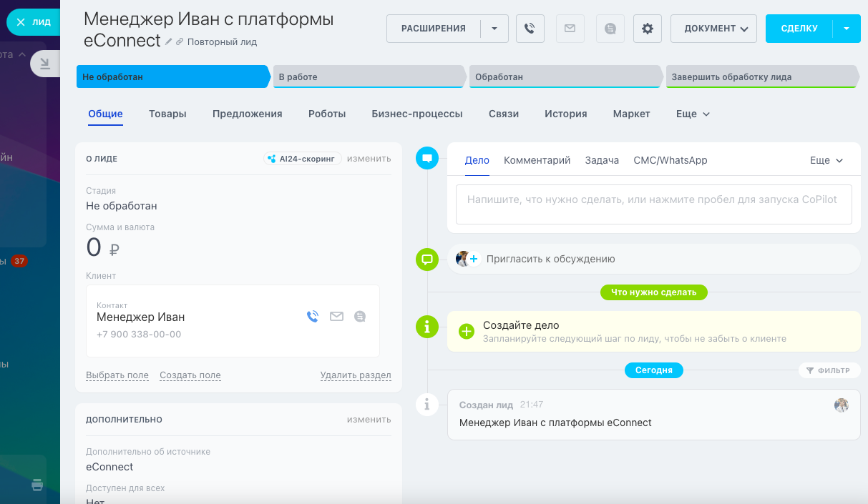This screenshot has height=504, width=868.
Task: Open the РАСШИРЕНИЯ dropdown arrow
Action: pyautogui.click(x=494, y=29)
